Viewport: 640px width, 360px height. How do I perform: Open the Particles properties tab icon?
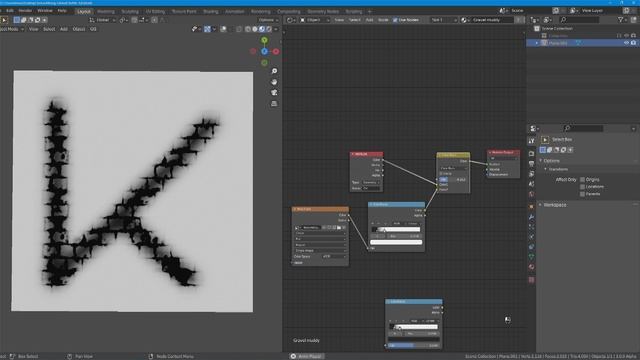tap(531, 227)
